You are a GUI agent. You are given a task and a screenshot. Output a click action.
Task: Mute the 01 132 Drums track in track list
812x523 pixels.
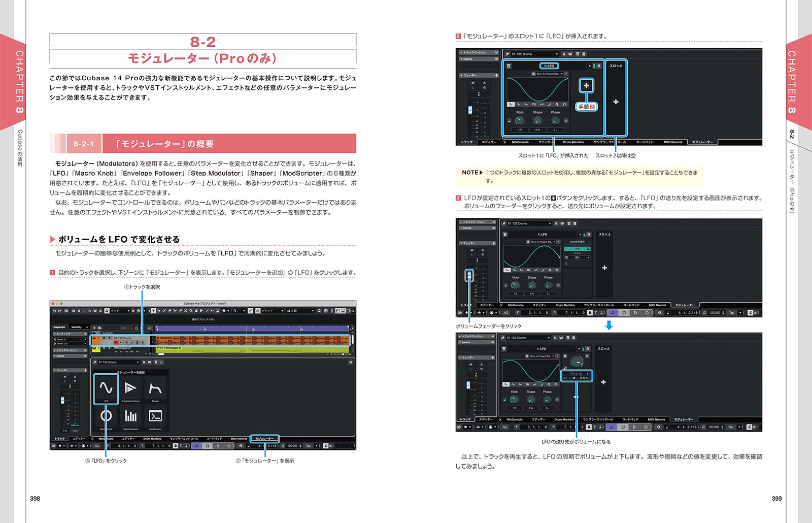104,338
